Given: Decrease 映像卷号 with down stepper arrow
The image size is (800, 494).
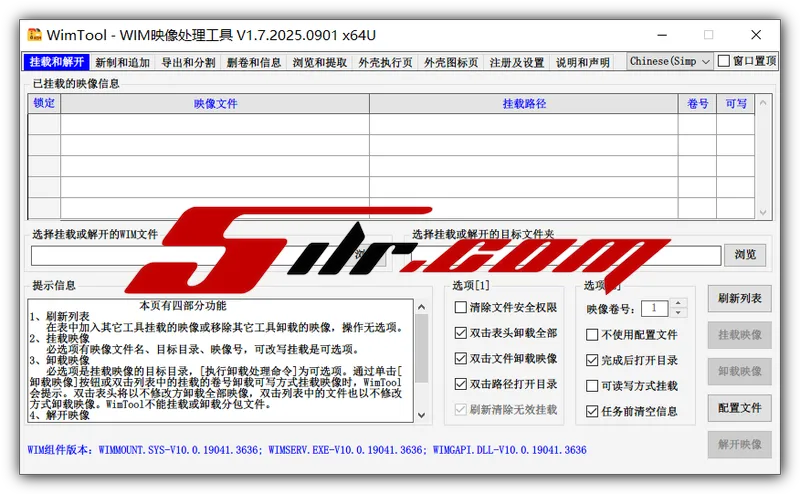Looking at the screenshot, I should pos(678,312).
